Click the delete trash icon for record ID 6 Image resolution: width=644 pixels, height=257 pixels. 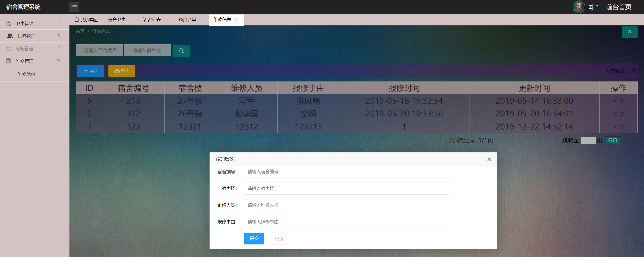(x=622, y=114)
